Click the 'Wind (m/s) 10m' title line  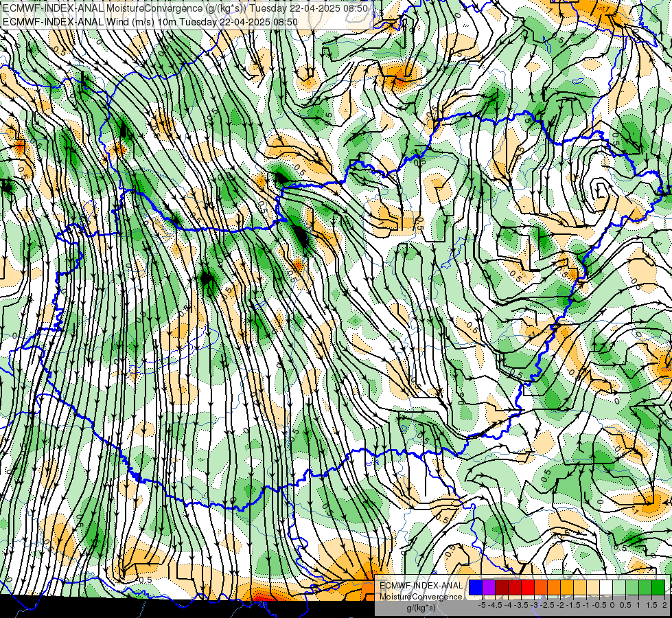[150, 21]
